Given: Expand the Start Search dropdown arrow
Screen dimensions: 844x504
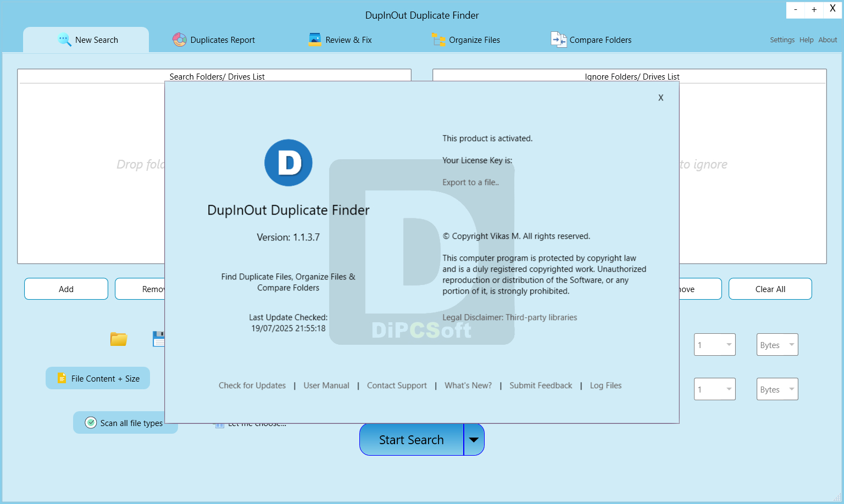Looking at the screenshot, I should point(474,440).
